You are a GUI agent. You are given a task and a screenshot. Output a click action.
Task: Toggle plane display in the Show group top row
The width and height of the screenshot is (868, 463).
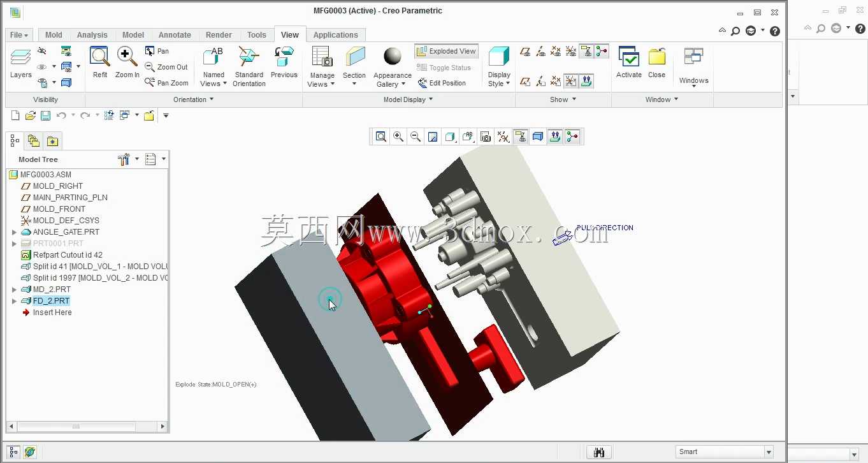point(525,52)
